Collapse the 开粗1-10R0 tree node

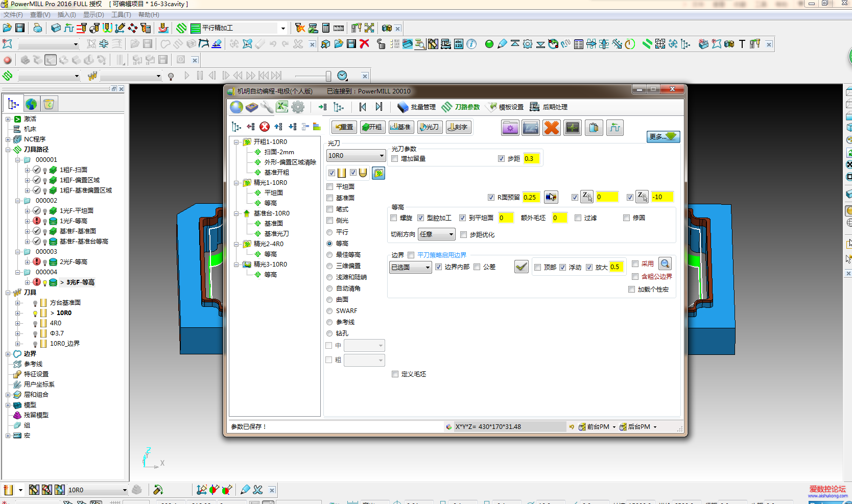point(236,142)
